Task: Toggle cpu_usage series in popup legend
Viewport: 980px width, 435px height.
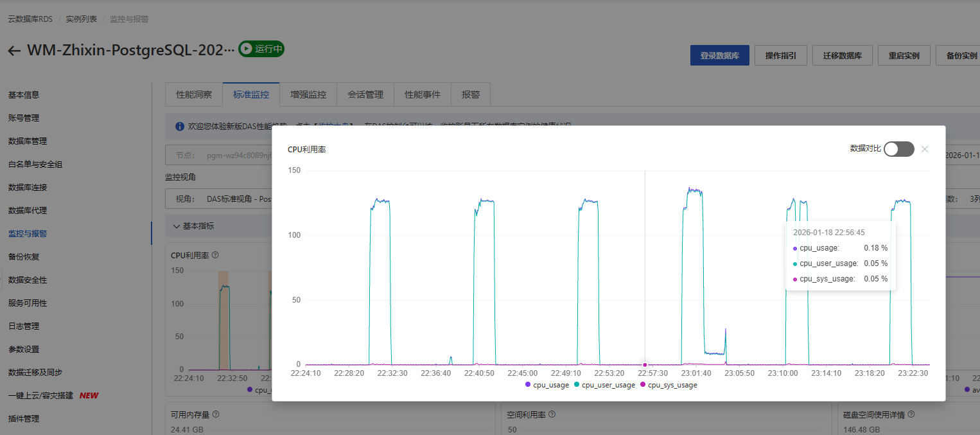Action: coord(547,385)
